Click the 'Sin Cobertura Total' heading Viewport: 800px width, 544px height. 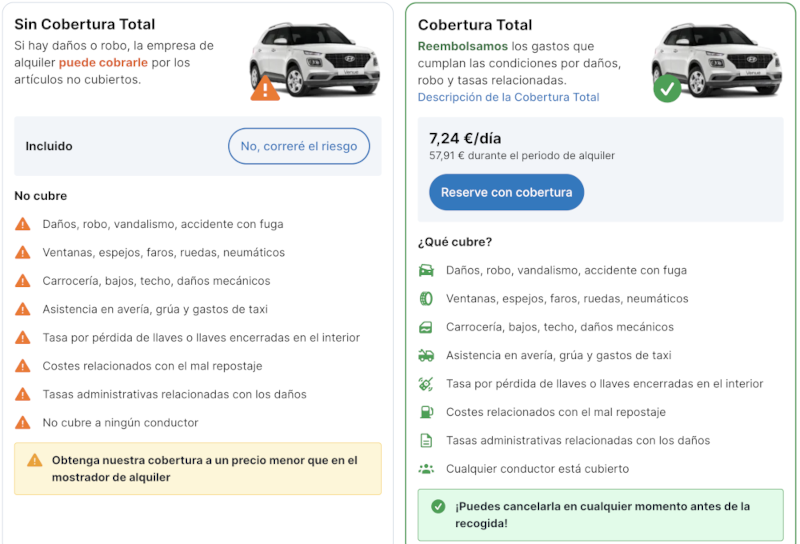coord(85,24)
